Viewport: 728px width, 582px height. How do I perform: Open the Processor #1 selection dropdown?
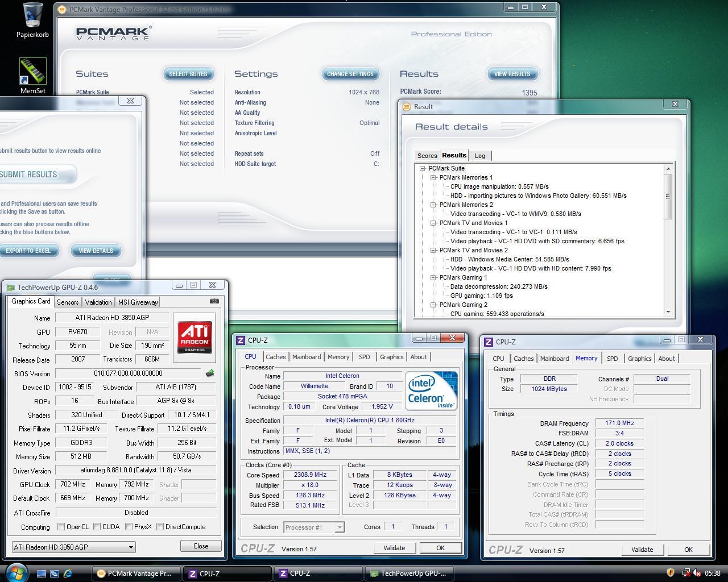pyautogui.click(x=314, y=527)
